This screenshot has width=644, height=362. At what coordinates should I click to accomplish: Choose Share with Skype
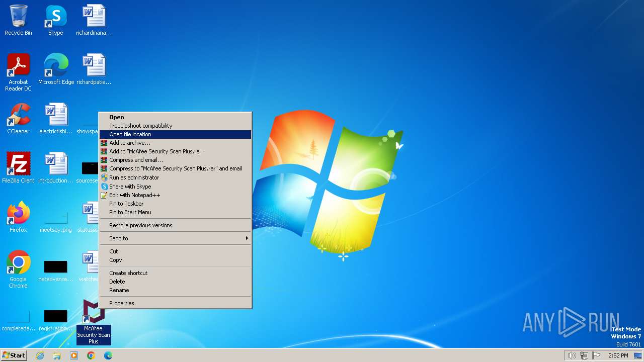pyautogui.click(x=175, y=187)
